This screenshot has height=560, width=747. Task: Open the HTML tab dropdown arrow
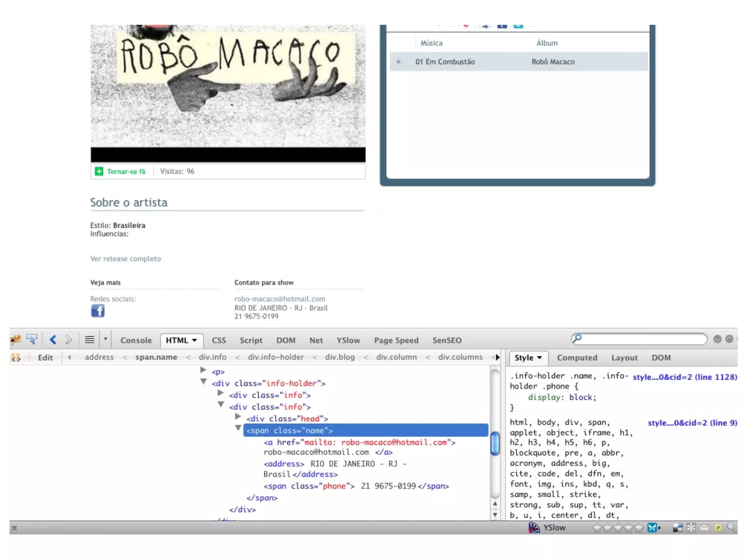click(x=194, y=340)
